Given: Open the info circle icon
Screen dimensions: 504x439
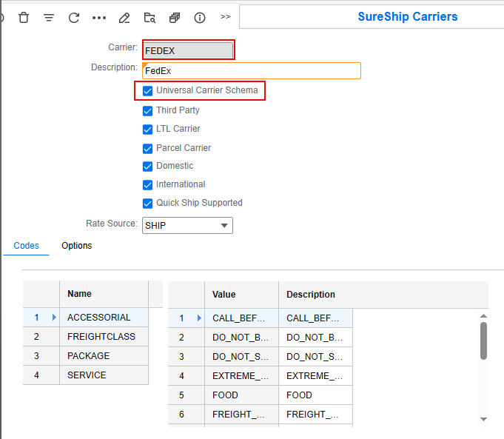Looking at the screenshot, I should coord(200,17).
